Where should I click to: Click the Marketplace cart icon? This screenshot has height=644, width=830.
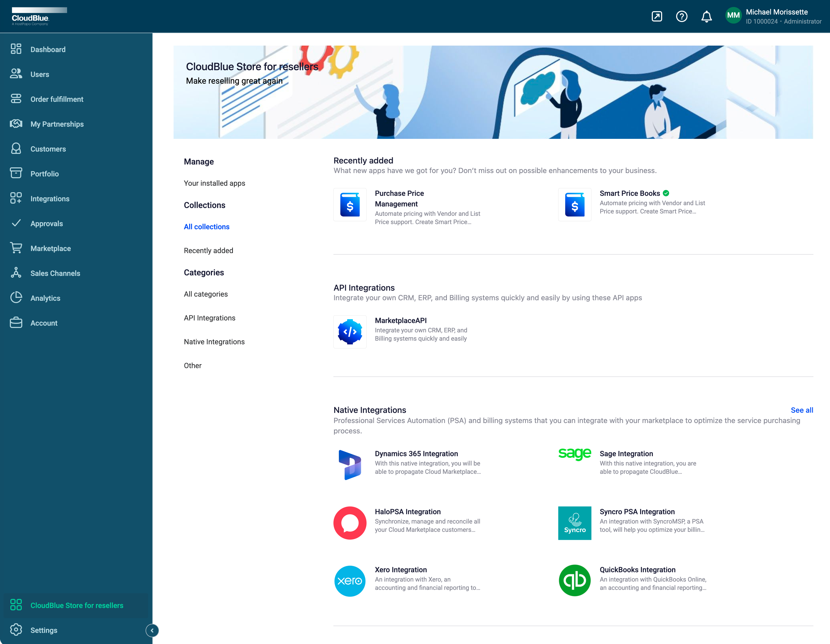16,248
